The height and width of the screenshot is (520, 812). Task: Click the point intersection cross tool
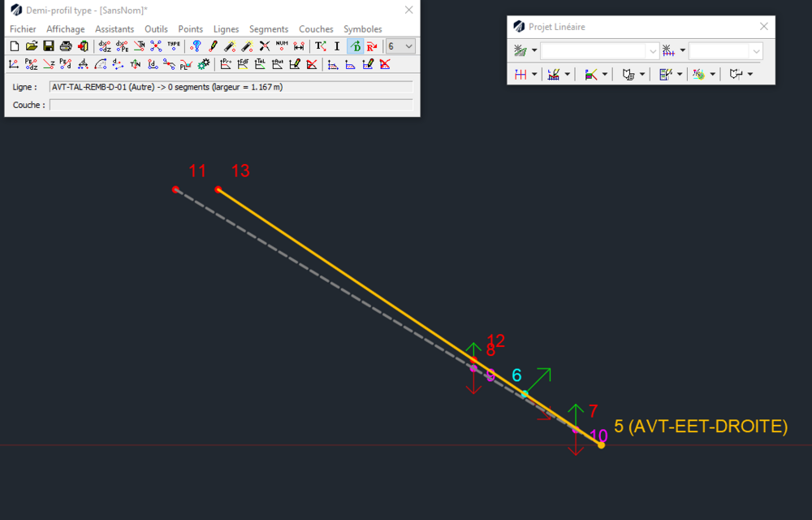pyautogui.click(x=156, y=46)
